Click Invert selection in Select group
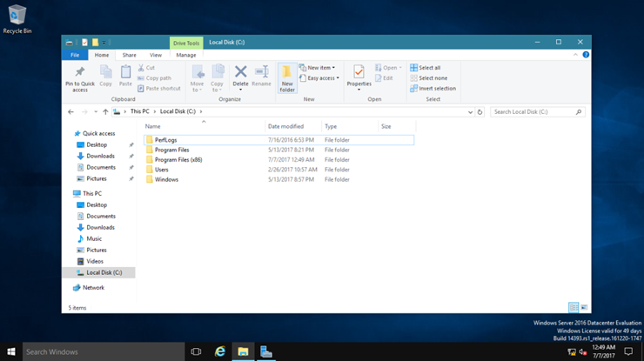The image size is (644, 361). [433, 89]
